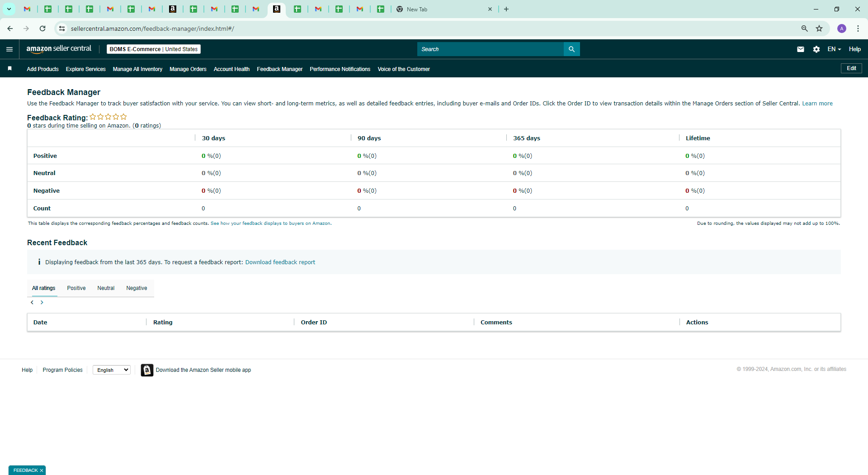Click 'See how your feedback displays' link
The height and width of the screenshot is (475, 868).
tap(270, 223)
